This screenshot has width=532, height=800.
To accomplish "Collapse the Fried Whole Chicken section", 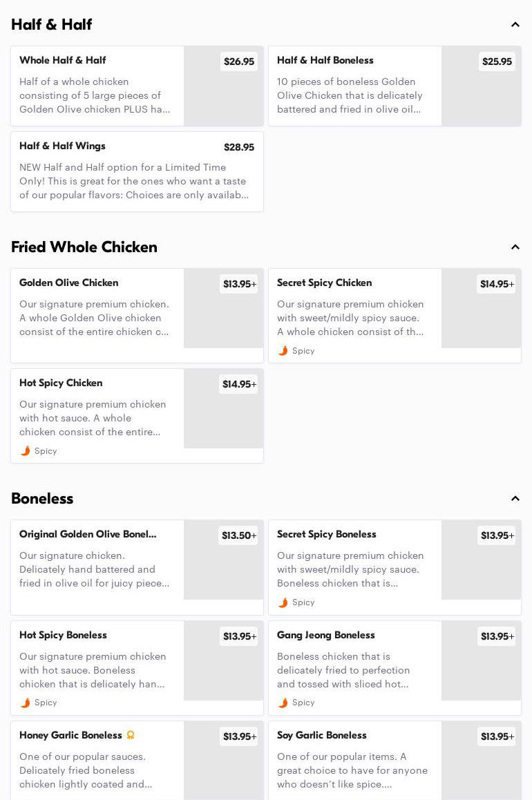I will [x=515, y=247].
